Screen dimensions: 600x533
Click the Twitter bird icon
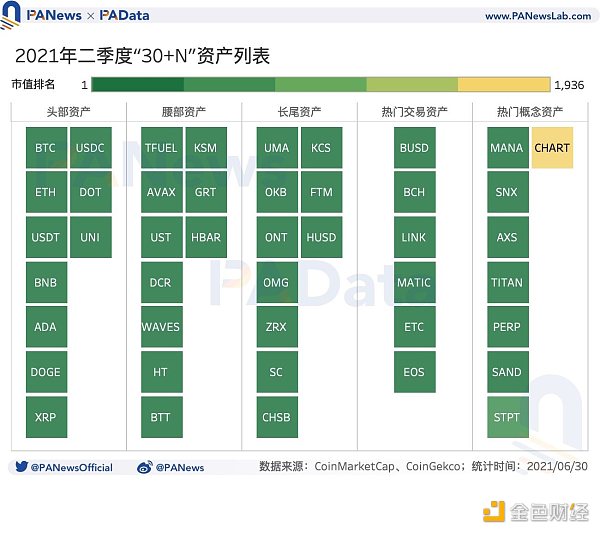tap(21, 467)
